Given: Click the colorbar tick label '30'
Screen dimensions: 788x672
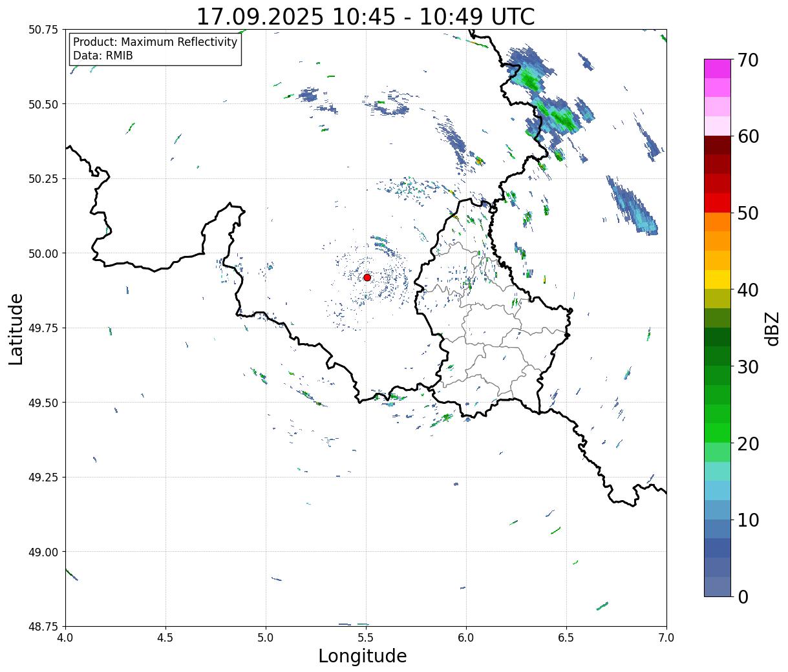Looking at the screenshot, I should (747, 366).
